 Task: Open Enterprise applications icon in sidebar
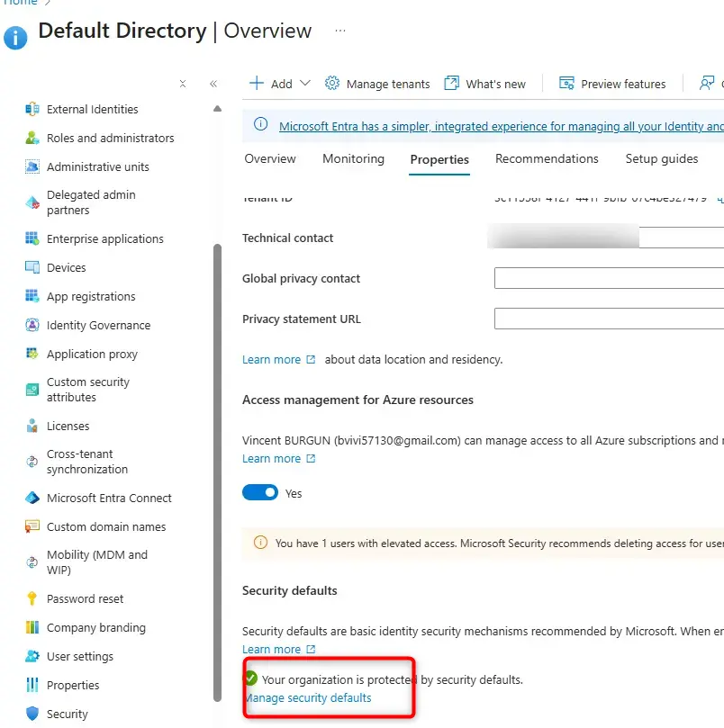32,238
